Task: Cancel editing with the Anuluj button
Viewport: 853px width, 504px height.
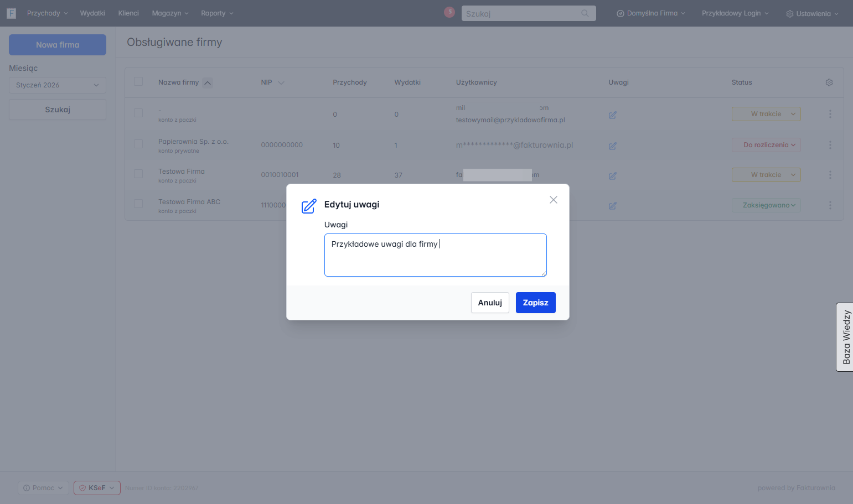Action: click(x=490, y=303)
